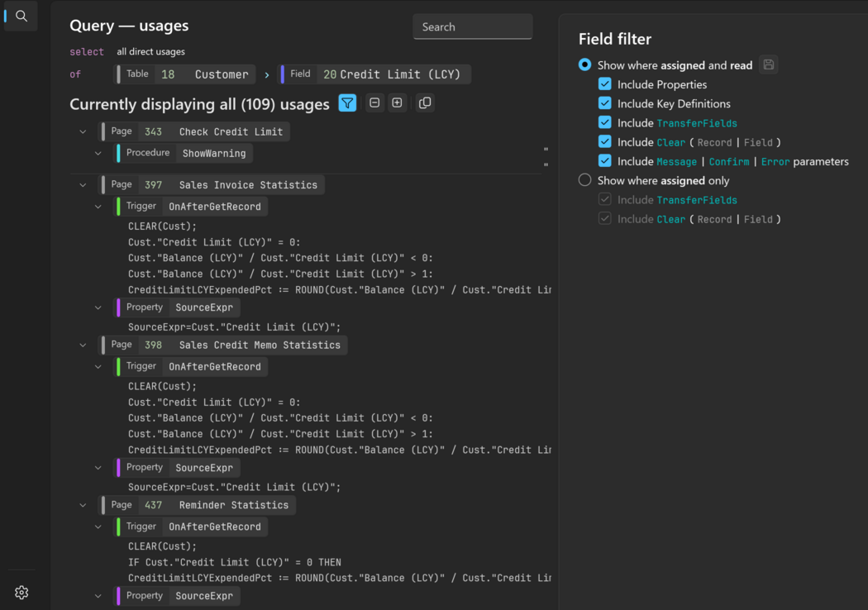Collapse SourceExpr property under Sales Credit Memo Statistics
The image size is (868, 610).
(98, 468)
